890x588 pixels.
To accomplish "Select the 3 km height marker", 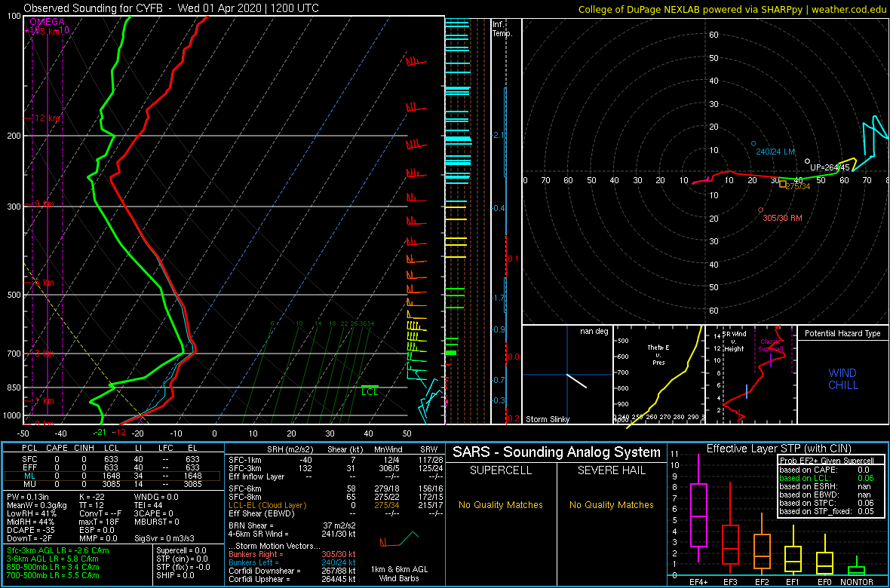I will coord(43,354).
